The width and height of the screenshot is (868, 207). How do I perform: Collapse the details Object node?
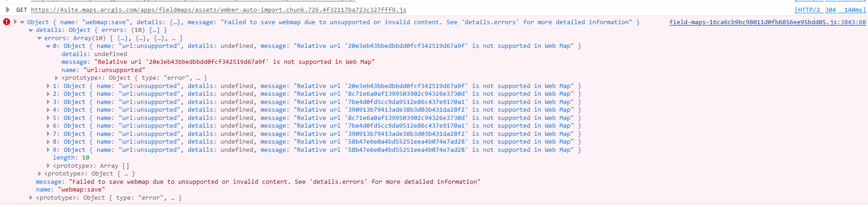(x=31, y=30)
